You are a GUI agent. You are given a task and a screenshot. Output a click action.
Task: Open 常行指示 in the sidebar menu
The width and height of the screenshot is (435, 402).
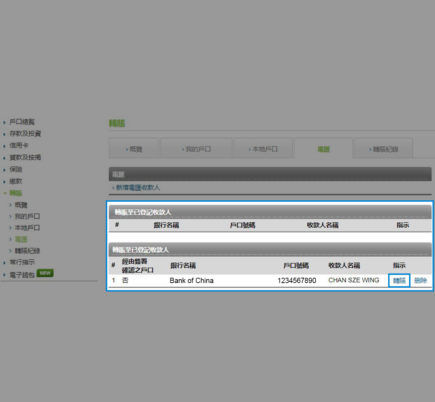[x=22, y=262]
